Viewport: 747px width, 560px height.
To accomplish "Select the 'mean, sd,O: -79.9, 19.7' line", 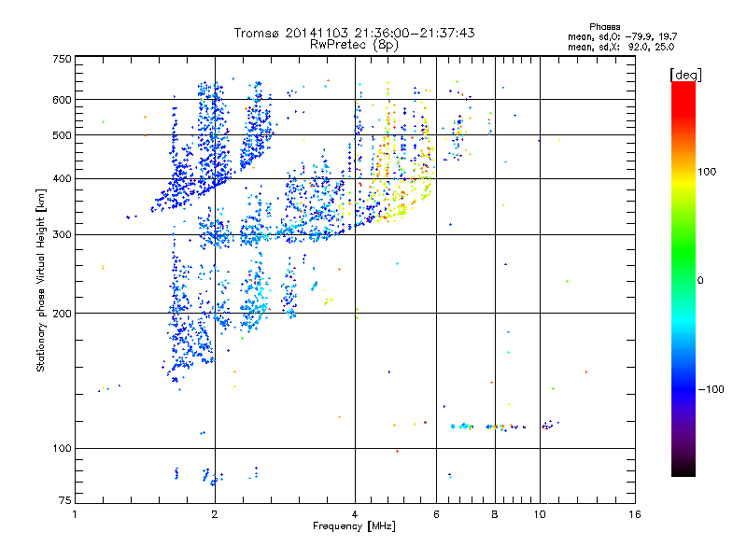I will 622,37.
